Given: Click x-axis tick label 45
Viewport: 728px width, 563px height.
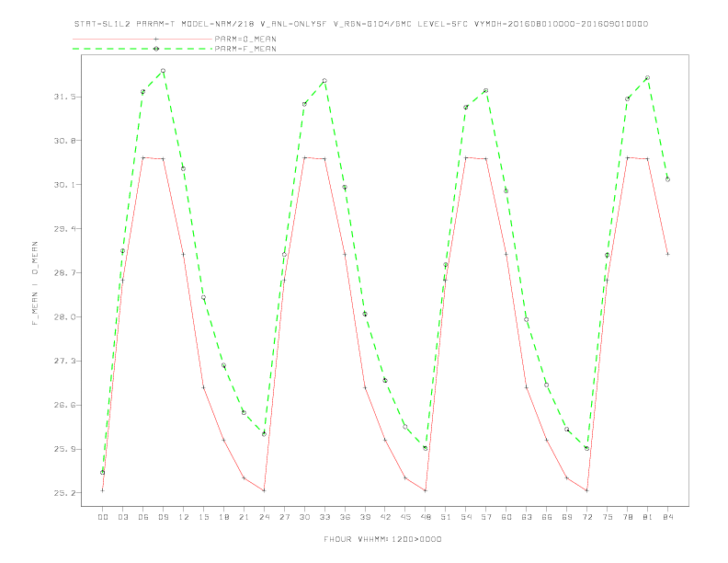Looking at the screenshot, I should pyautogui.click(x=405, y=517).
